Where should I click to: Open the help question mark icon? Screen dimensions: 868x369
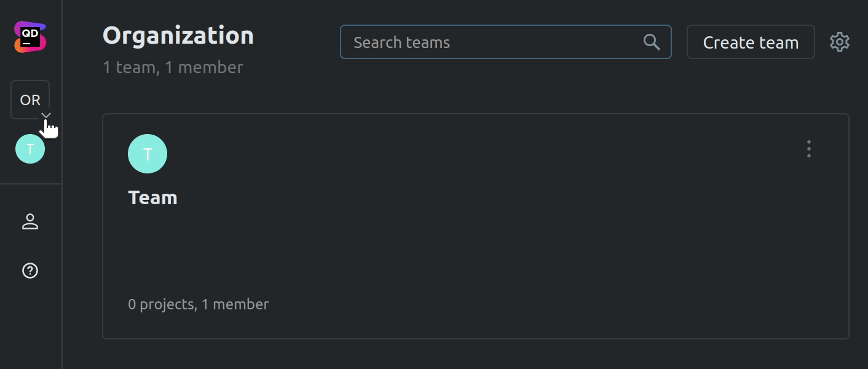tap(30, 271)
